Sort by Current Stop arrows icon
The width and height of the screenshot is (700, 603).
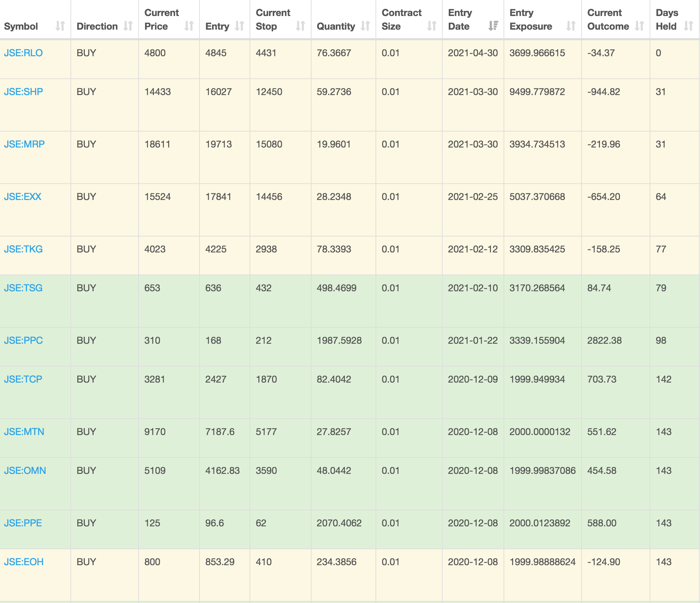[300, 26]
